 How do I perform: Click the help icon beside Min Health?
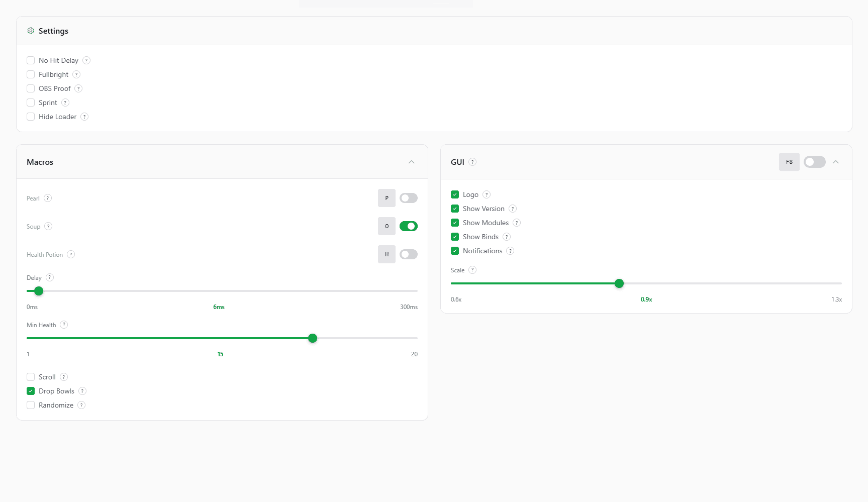tap(64, 325)
